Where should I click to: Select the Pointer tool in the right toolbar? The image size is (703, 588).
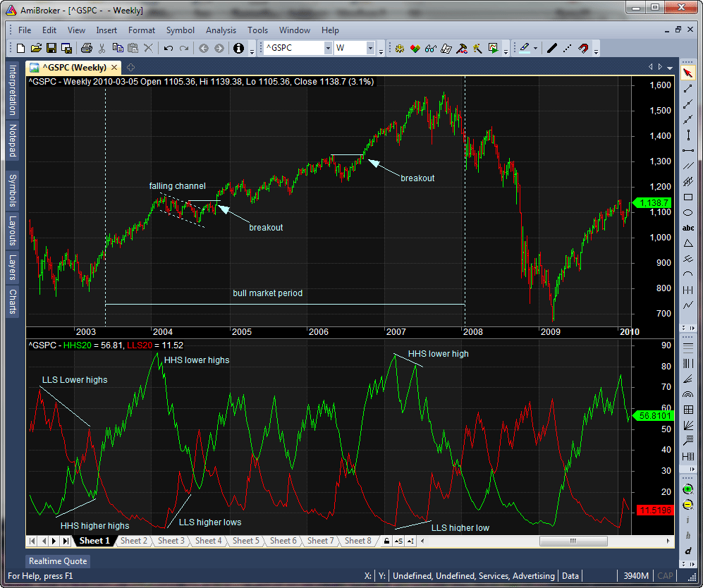pyautogui.click(x=688, y=73)
